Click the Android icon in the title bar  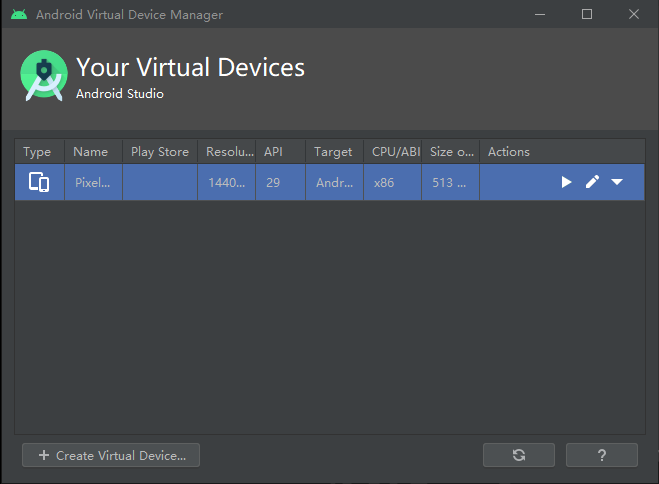pyautogui.click(x=19, y=14)
